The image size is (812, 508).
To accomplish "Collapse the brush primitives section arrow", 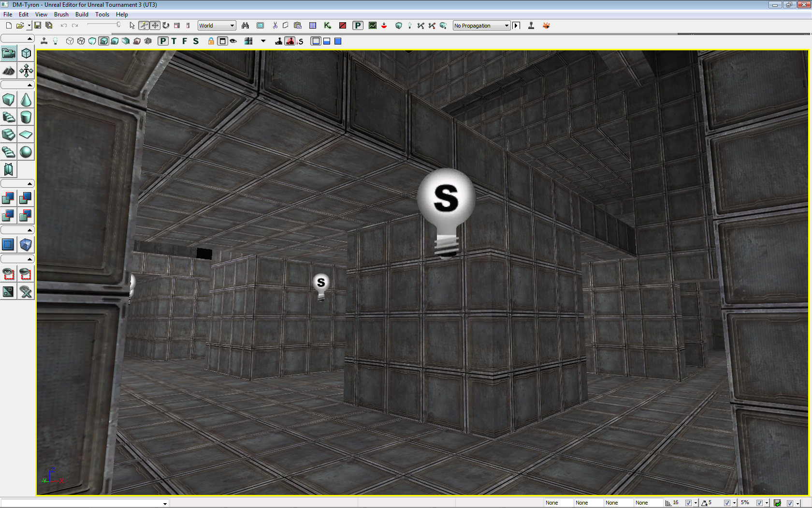I will click(29, 85).
